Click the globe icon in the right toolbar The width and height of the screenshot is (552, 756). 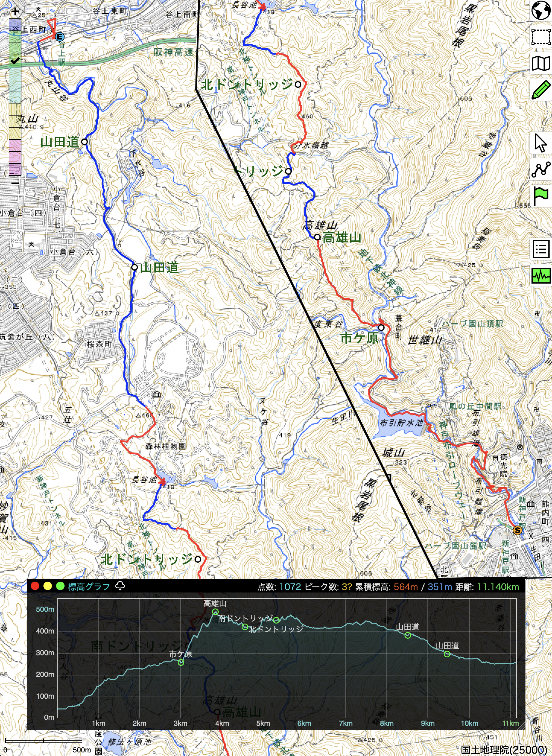[541, 10]
